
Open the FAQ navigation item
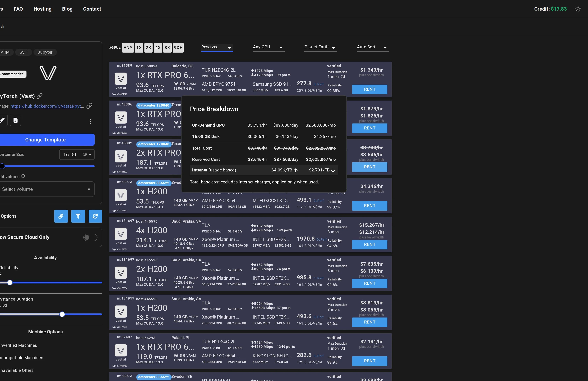tap(18, 9)
